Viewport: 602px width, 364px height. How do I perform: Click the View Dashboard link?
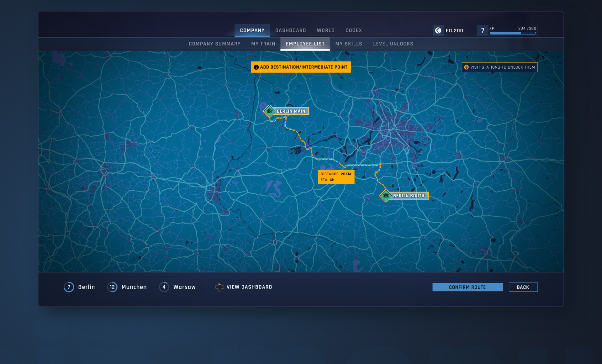[249, 287]
